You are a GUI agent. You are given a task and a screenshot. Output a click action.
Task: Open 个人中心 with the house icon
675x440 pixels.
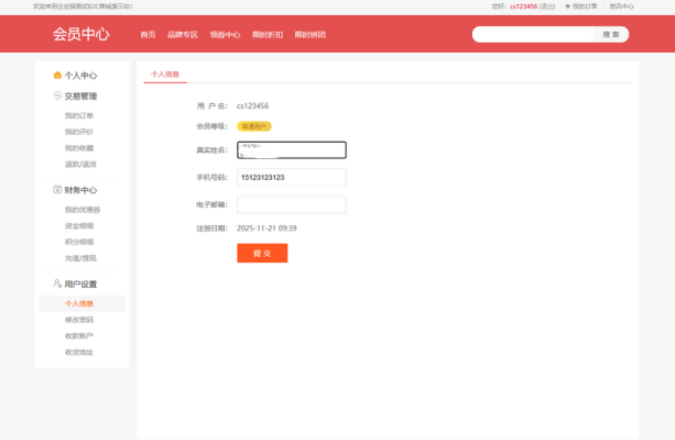tap(75, 75)
